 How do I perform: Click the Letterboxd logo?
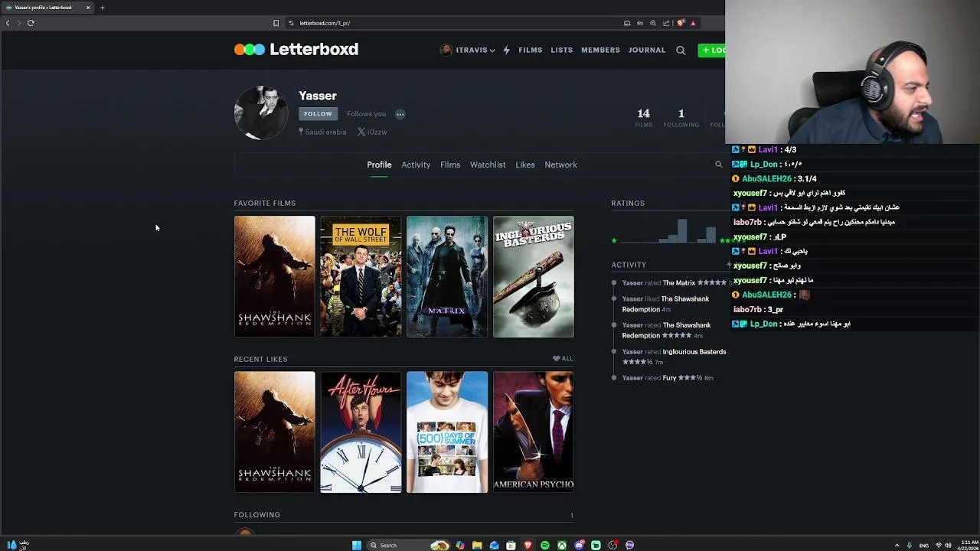pyautogui.click(x=296, y=50)
